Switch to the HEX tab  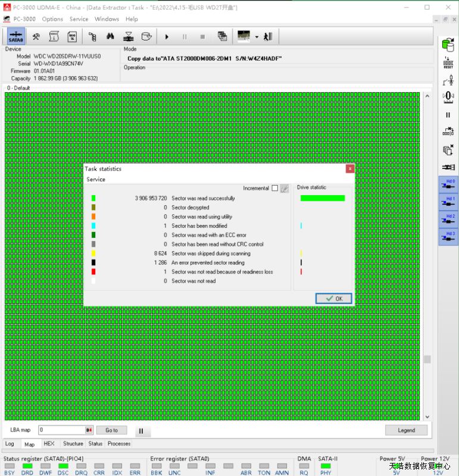point(49,444)
